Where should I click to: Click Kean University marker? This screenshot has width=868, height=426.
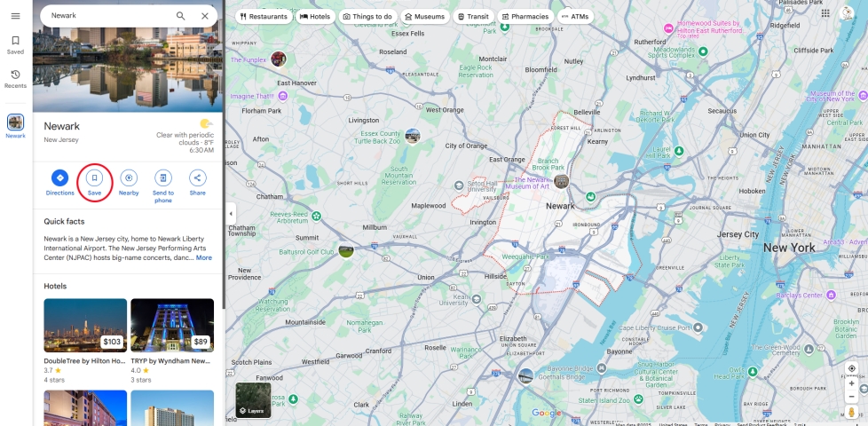tap(477, 299)
